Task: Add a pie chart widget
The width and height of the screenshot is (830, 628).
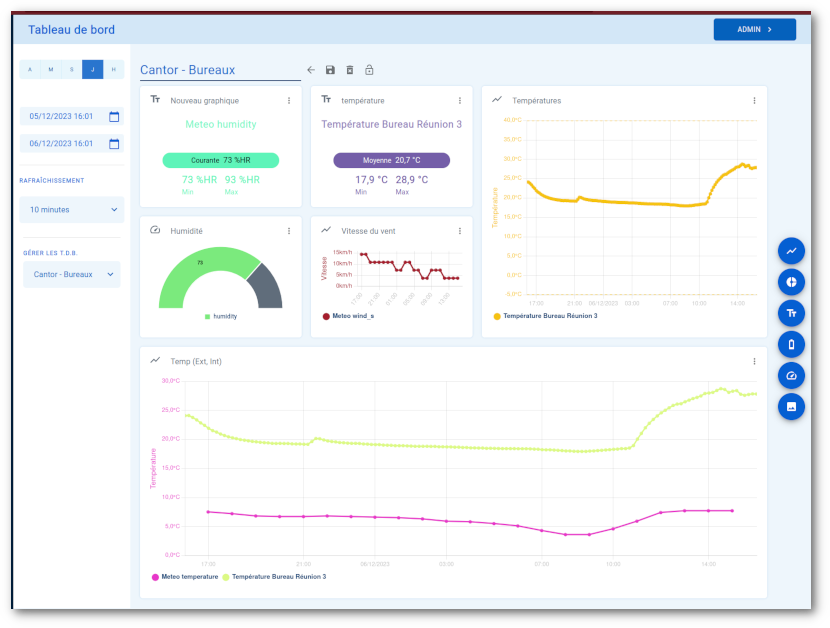Action: (791, 282)
